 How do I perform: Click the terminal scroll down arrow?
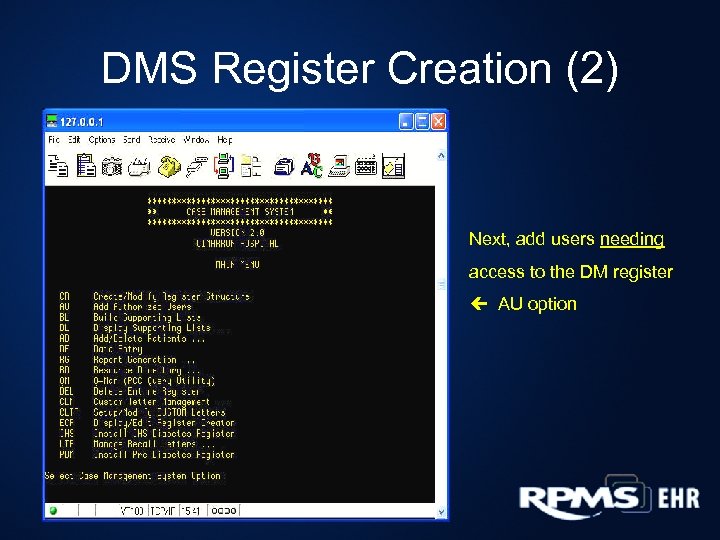coord(441,511)
